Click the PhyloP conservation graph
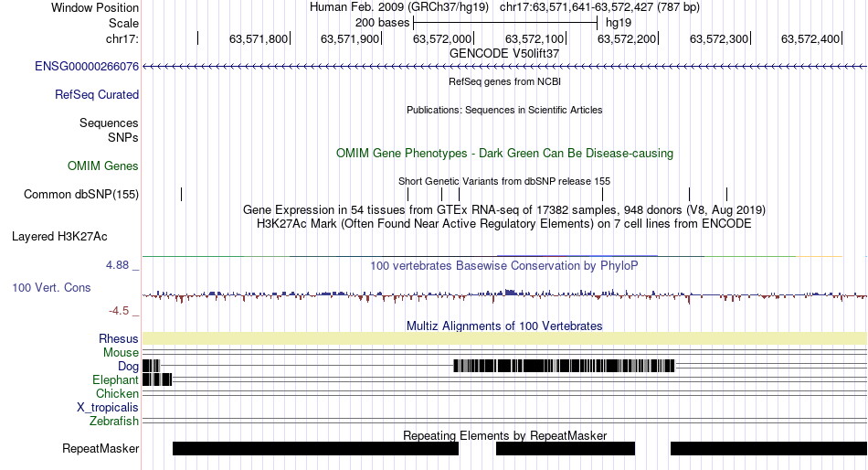Screen dimensions: 868x470 (x=505, y=295)
